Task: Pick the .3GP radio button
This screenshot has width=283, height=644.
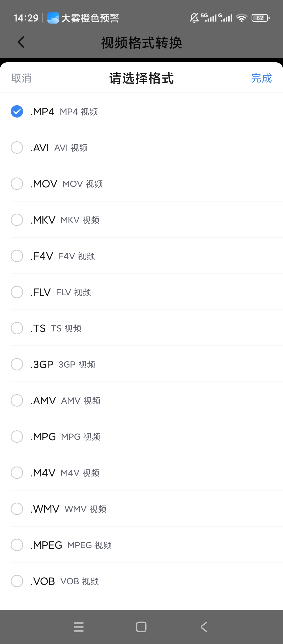Action: pyautogui.click(x=17, y=364)
